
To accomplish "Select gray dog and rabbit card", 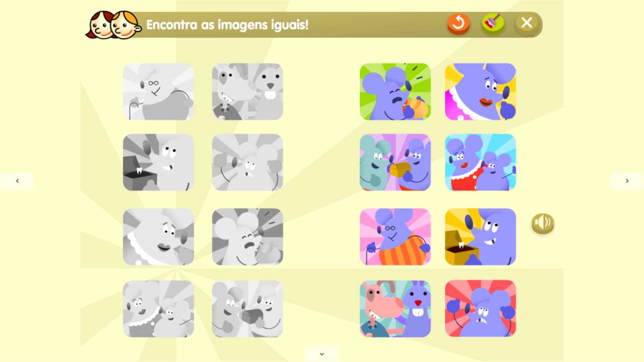I will (x=247, y=92).
